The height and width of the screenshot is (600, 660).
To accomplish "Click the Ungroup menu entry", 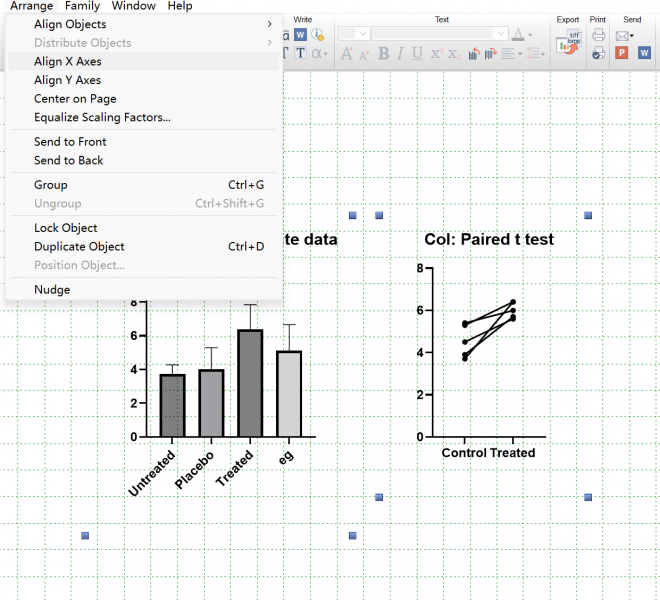I will click(x=143, y=203).
